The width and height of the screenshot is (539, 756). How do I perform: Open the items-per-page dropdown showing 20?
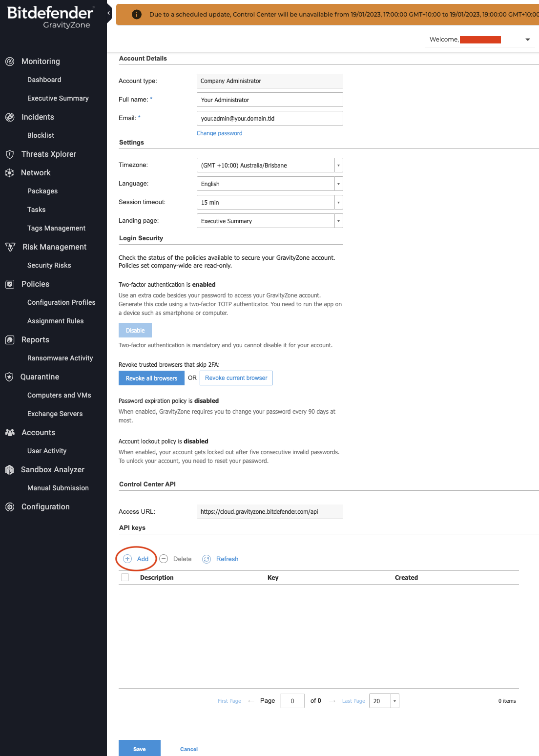click(394, 701)
